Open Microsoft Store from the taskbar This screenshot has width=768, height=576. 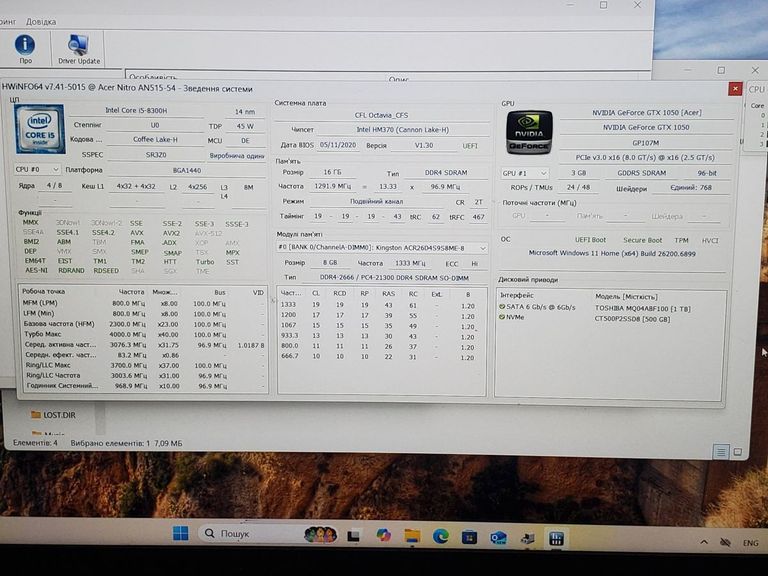click(x=469, y=537)
